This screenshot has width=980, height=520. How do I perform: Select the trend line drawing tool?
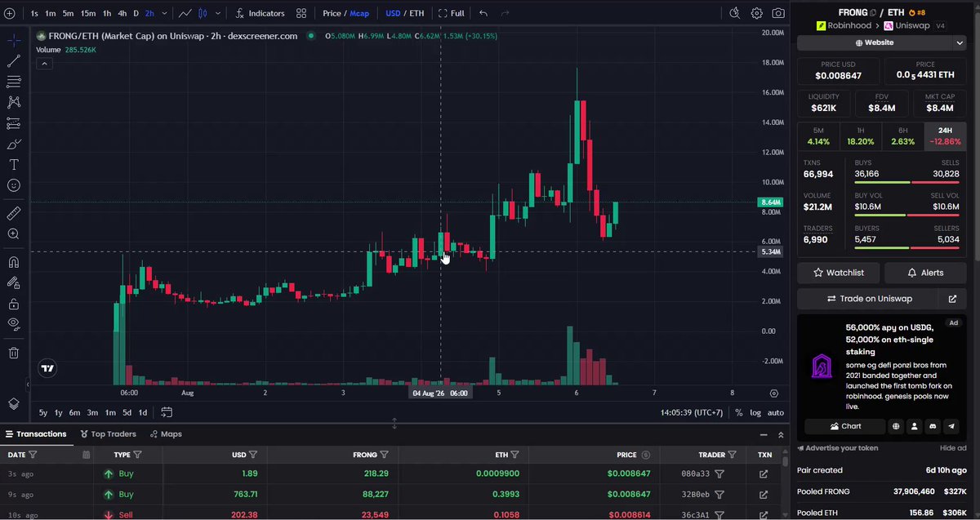pyautogui.click(x=14, y=61)
